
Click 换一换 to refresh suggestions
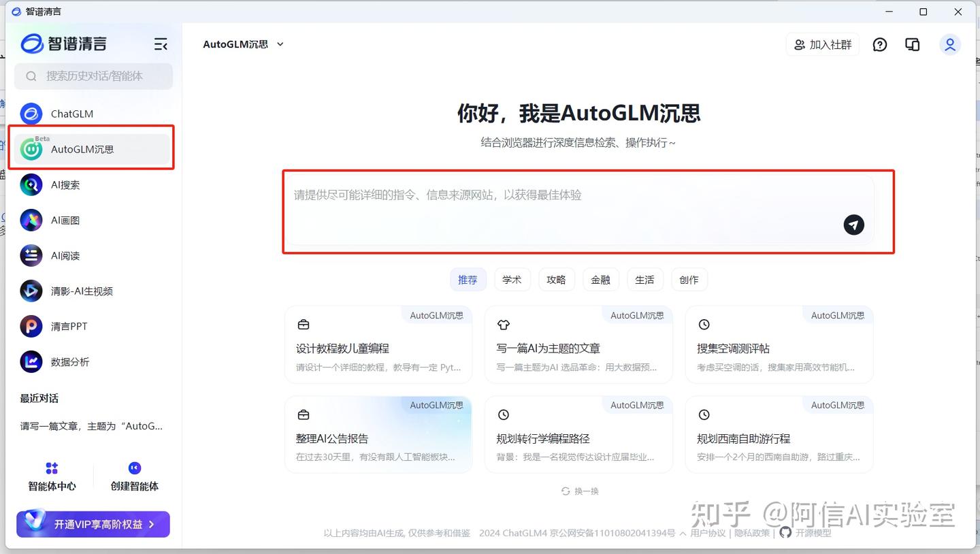point(580,491)
